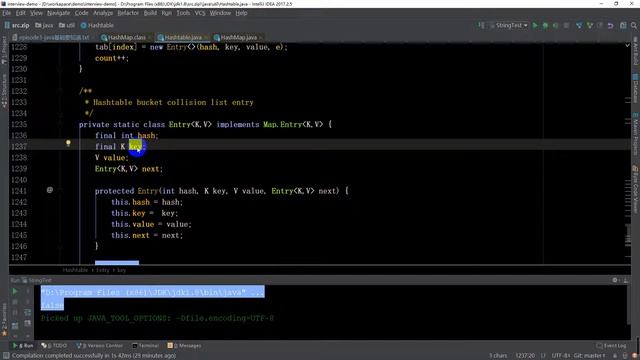Collapse the Javadoc comment at line 1232
Viewport: 640px width, 360px height.
[x=60, y=91]
